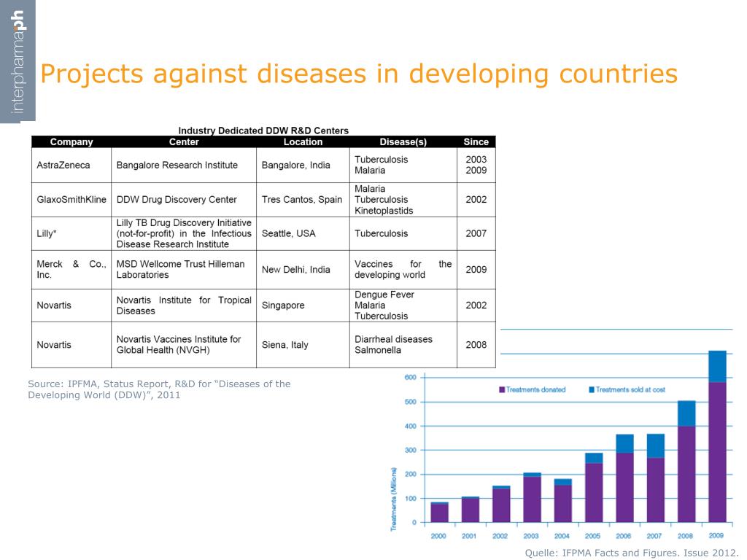This screenshot has height=560, width=747.
Task: Click the 'Lilly TB Drug Discovery Initiative' cell
Action: (184, 233)
